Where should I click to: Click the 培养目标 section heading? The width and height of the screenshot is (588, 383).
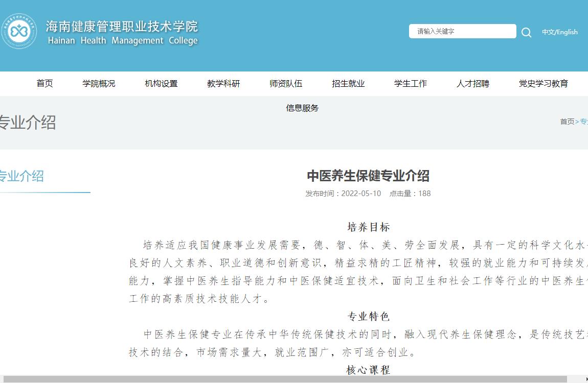(x=368, y=227)
